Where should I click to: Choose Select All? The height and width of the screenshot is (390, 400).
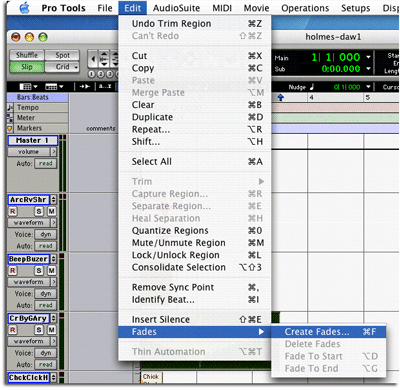[195, 161]
